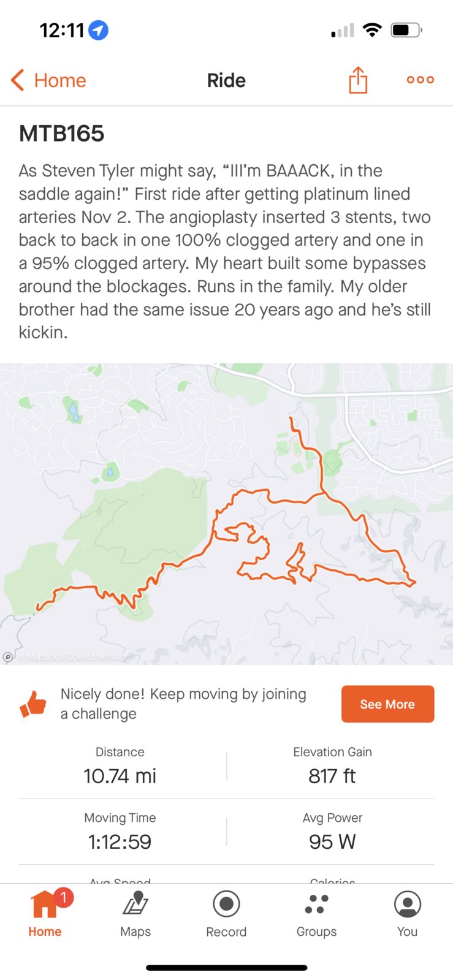Open the Maps tab icon
Image resolution: width=453 pixels, height=980 pixels.
coord(135,903)
